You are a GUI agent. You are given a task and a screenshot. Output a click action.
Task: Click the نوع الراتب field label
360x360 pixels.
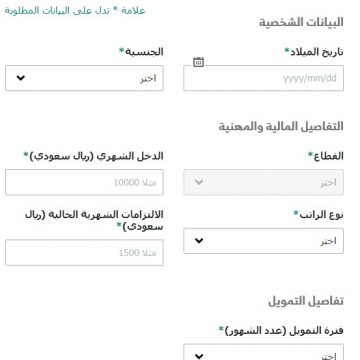click(318, 215)
